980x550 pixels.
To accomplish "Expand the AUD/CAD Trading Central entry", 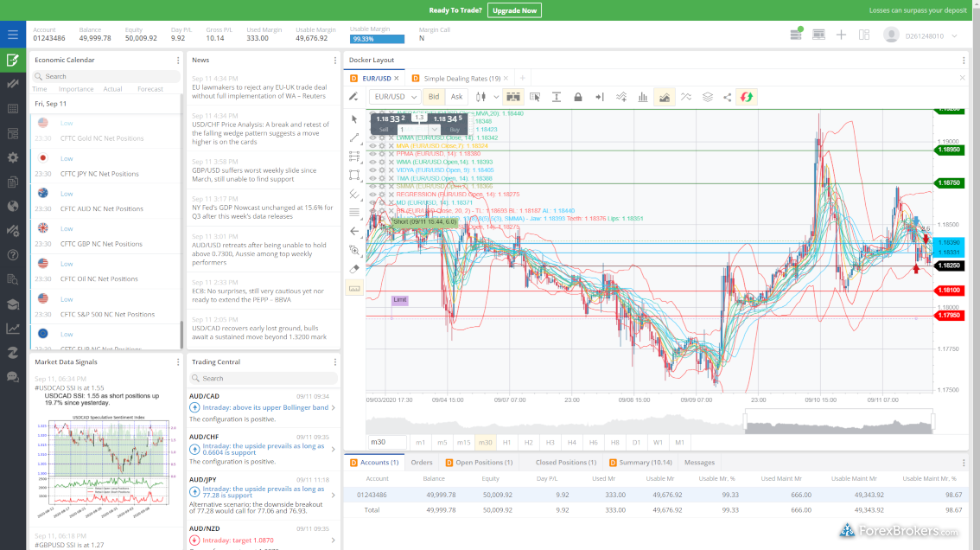I will [x=333, y=408].
